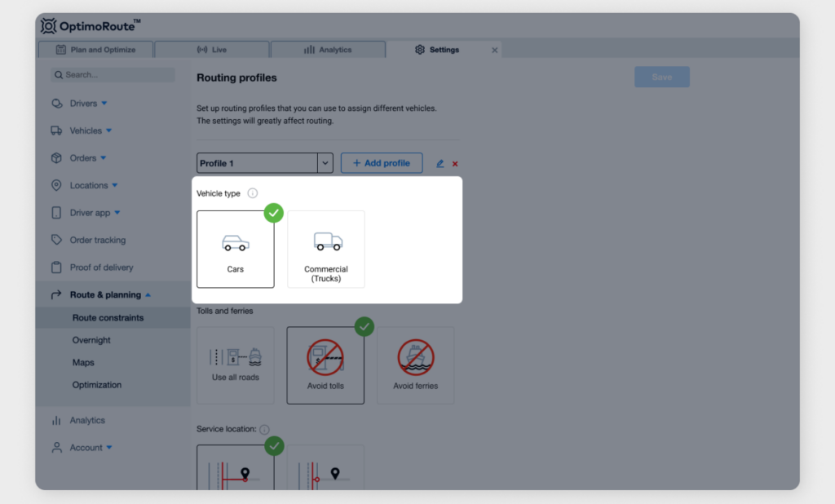Click the Proof of delivery clipboard icon

point(56,267)
